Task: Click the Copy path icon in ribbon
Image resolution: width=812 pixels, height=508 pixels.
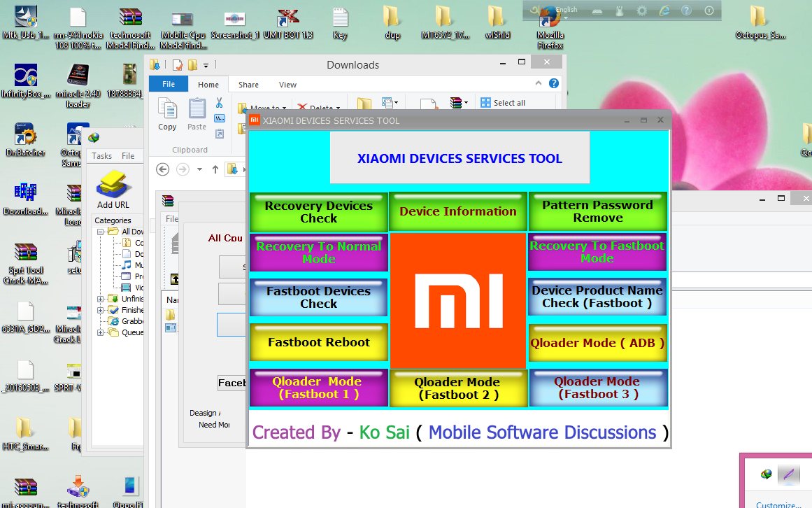Action: 220,118
